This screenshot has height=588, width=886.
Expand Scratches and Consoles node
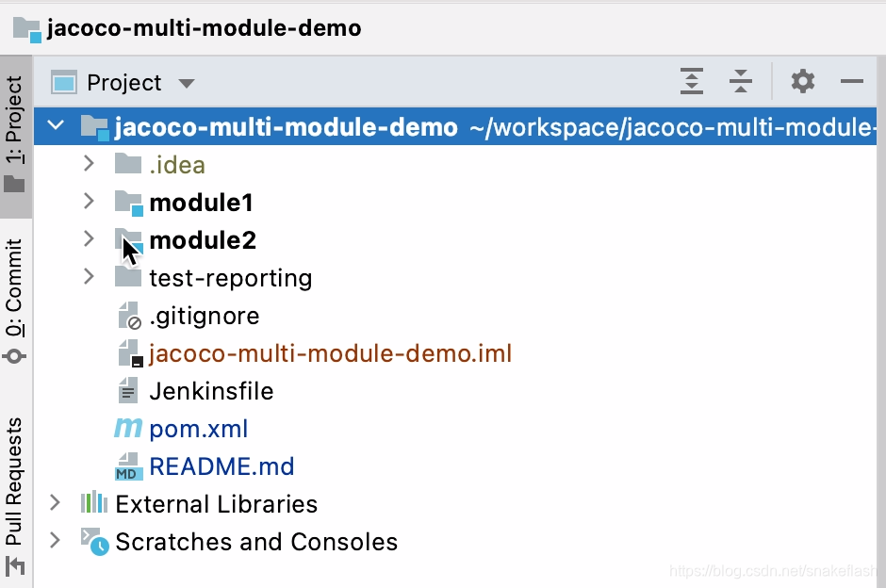pyautogui.click(x=55, y=541)
